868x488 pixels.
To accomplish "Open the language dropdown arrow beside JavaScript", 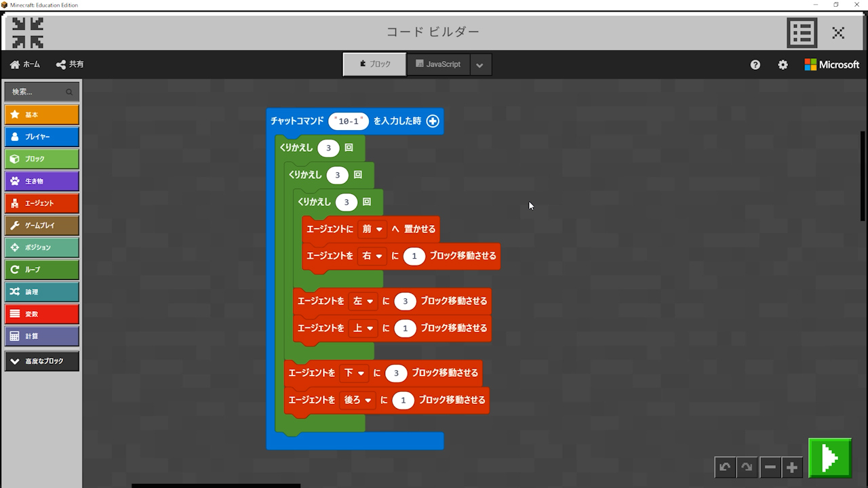I will coord(480,65).
